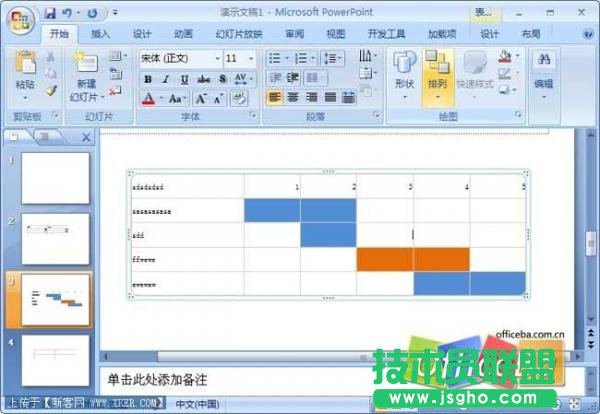Viewport: 600px width, 414px height.
Task: Decrease font size with small A icon
Action: point(218,99)
